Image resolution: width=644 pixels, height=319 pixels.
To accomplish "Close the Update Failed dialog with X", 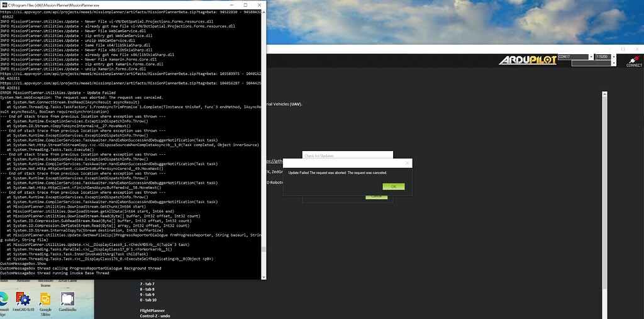I will pyautogui.click(x=408, y=163).
